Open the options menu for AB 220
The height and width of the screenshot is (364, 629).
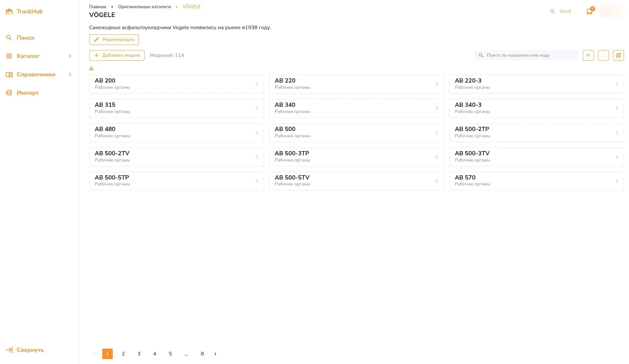point(437,84)
